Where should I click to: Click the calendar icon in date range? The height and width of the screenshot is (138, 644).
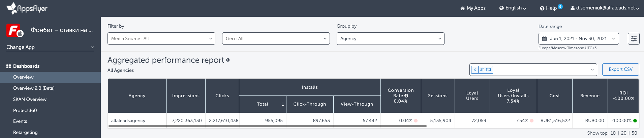[x=544, y=38]
